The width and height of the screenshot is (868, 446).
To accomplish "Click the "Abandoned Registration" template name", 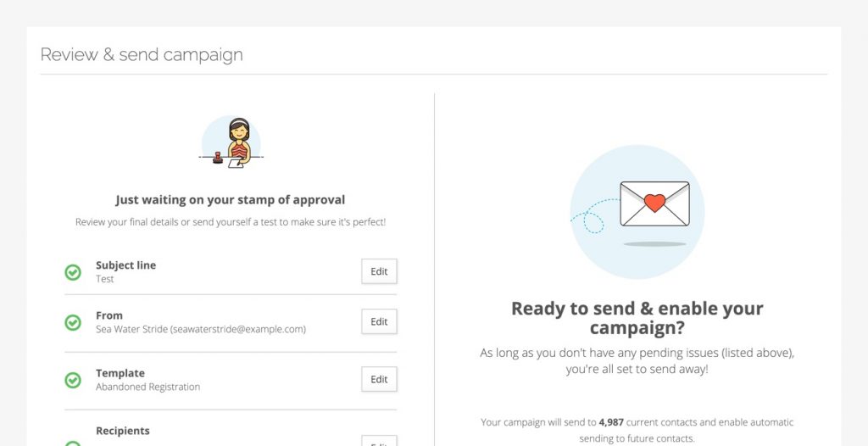I will pyautogui.click(x=148, y=387).
